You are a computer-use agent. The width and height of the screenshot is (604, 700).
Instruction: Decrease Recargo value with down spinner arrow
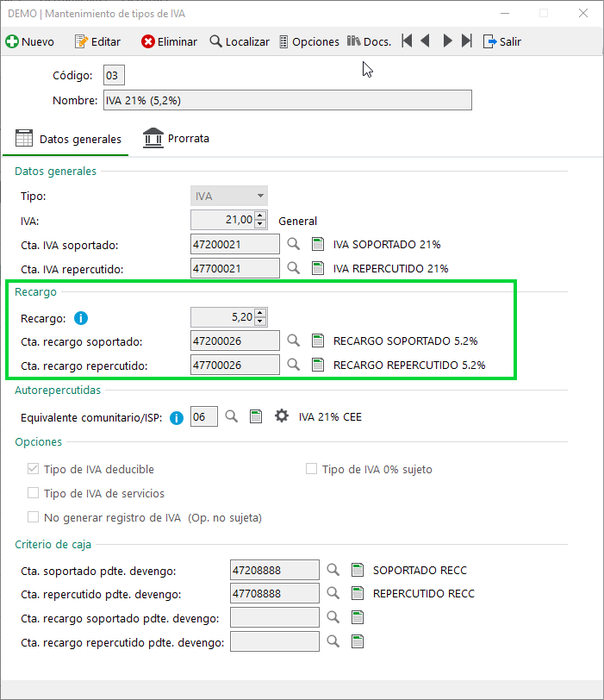click(260, 322)
